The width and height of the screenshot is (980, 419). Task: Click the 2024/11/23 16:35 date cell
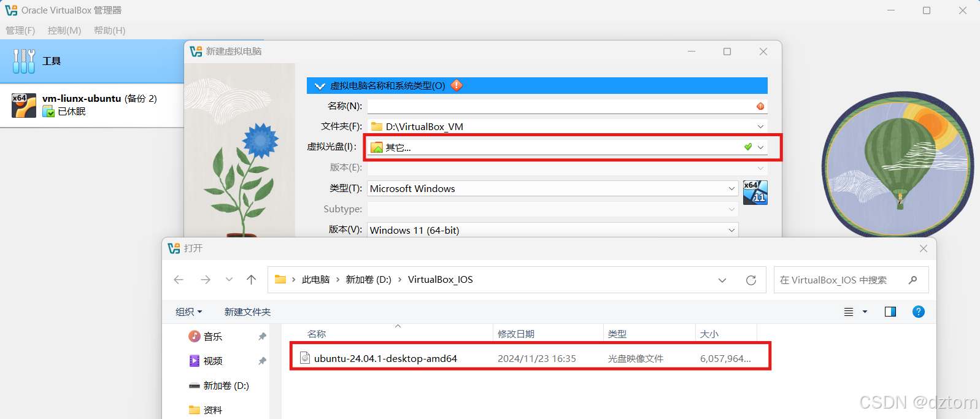537,359
